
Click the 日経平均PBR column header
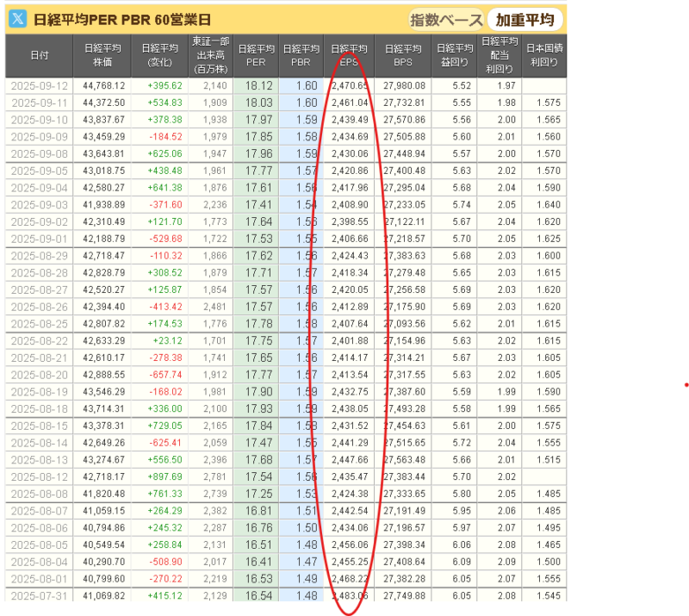pos(301,56)
